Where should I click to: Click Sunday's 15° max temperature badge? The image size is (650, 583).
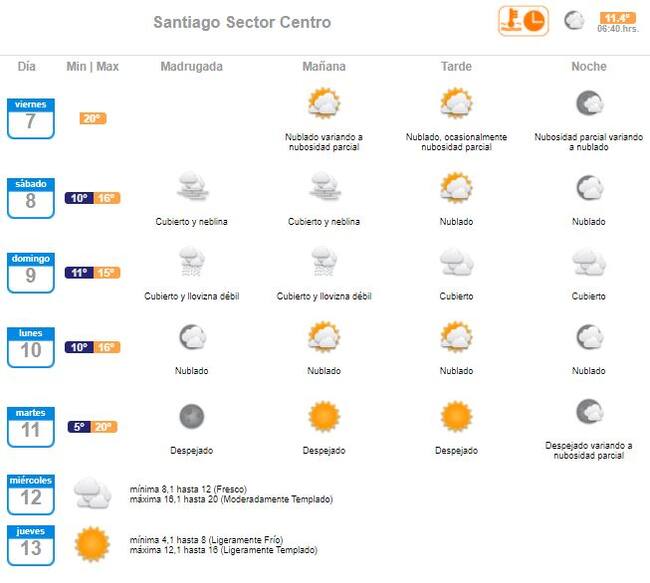tap(107, 273)
